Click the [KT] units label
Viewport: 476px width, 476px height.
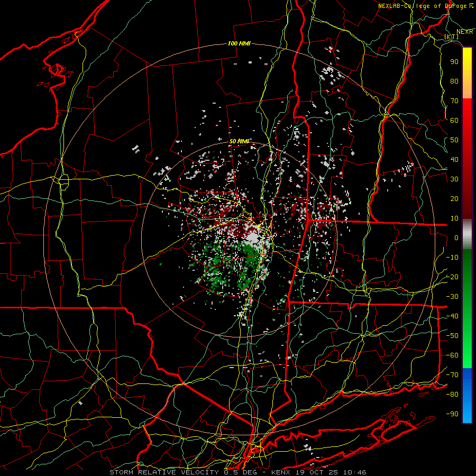(452, 36)
